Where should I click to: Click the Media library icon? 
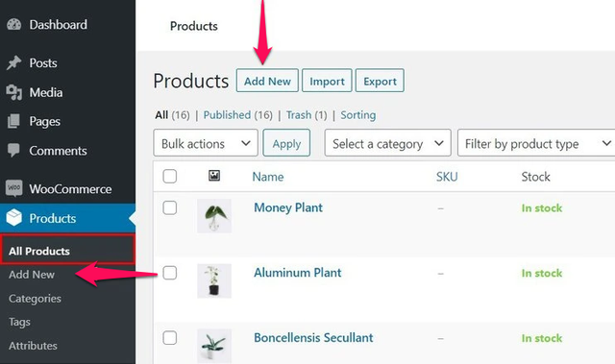tap(14, 92)
